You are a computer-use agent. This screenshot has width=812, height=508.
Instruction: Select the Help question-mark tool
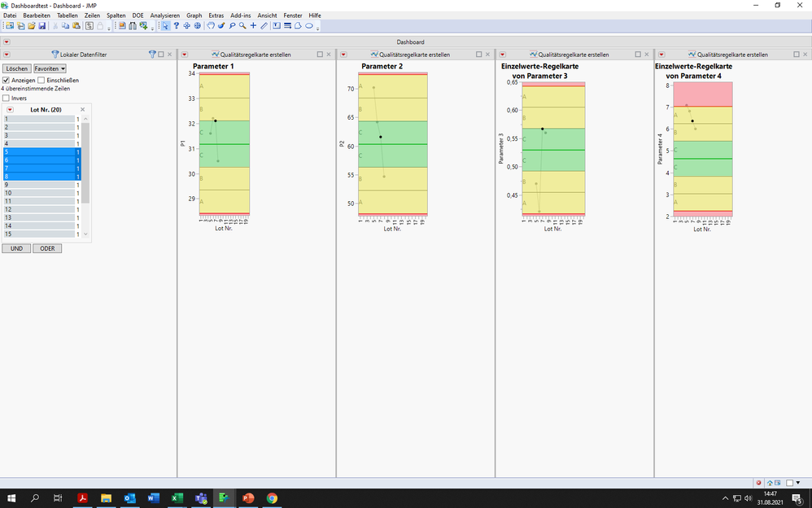coord(177,27)
